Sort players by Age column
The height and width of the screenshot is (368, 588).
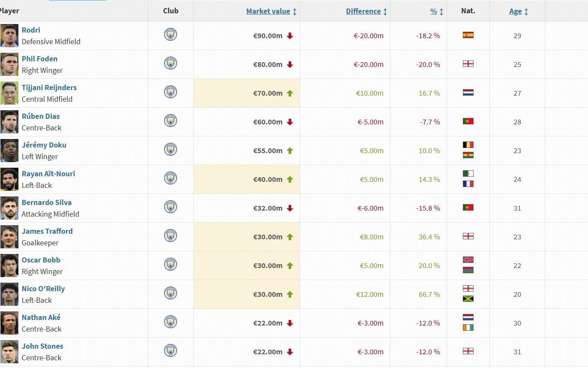click(x=516, y=12)
